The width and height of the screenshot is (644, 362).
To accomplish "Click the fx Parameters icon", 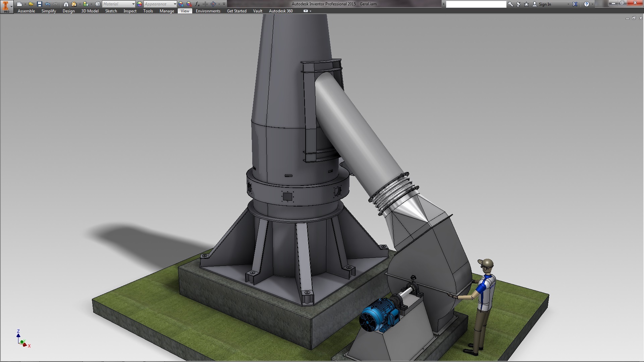I will [197, 4].
